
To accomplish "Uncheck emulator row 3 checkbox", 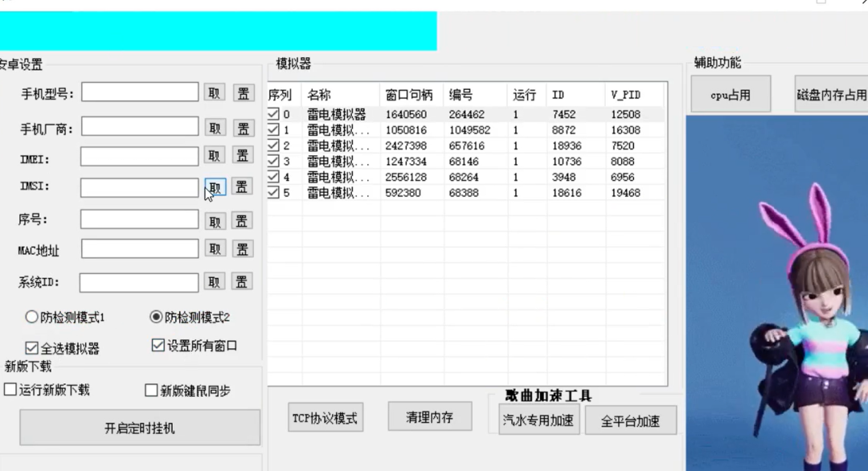I will (273, 161).
